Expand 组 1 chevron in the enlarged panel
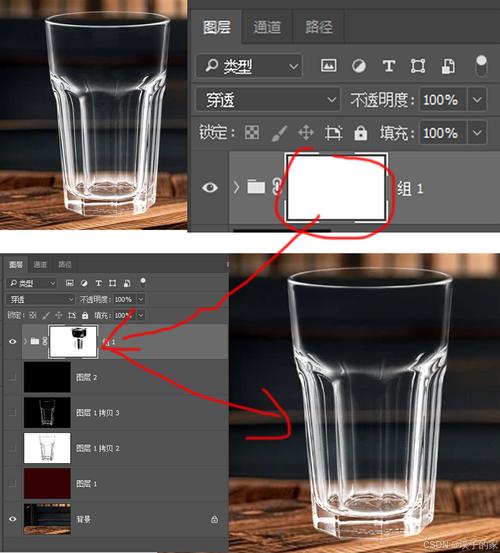The height and width of the screenshot is (553, 500). coord(236,187)
